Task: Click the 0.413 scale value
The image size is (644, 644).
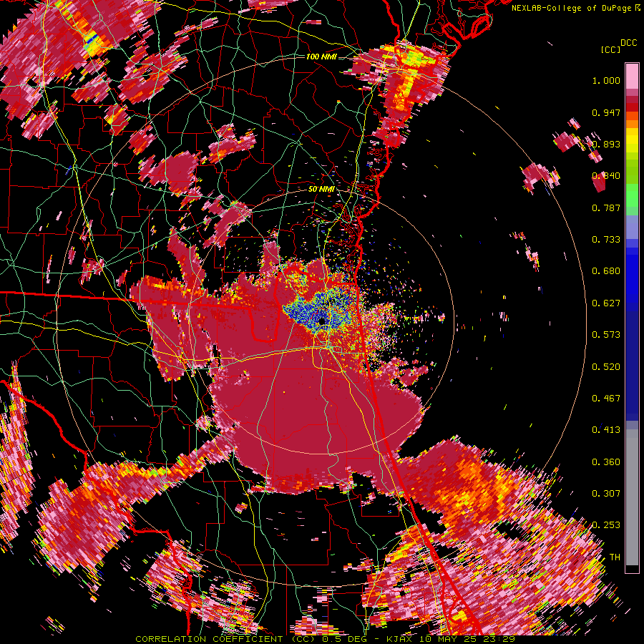Action: [606, 430]
